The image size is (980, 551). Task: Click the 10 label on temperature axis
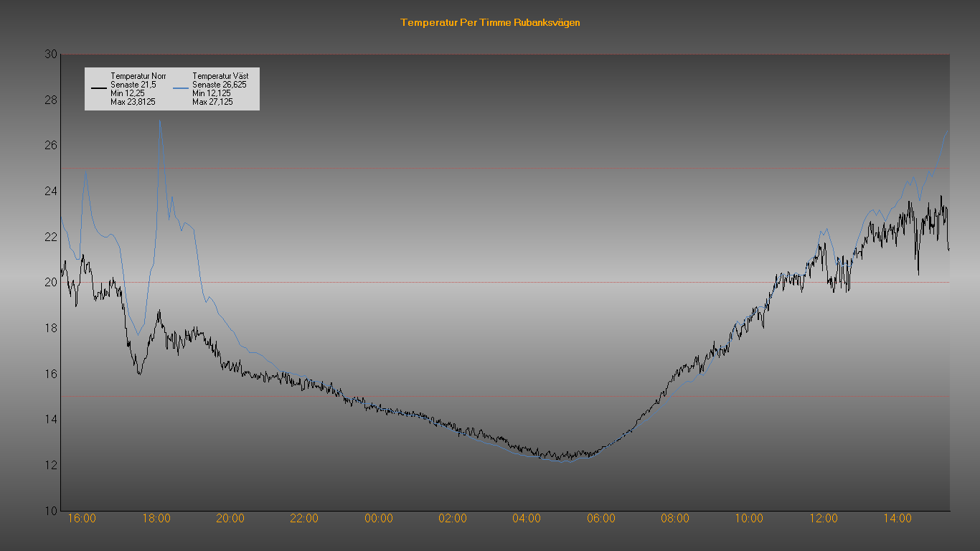[x=50, y=511]
